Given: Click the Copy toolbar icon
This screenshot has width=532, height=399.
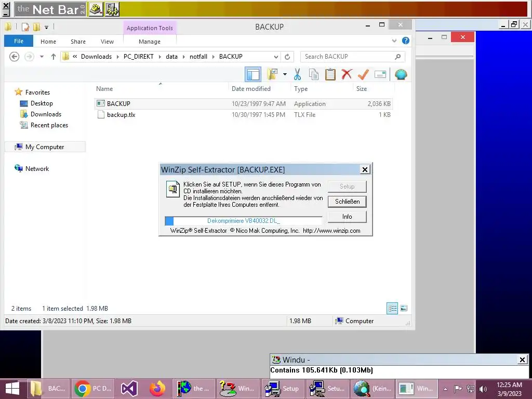Looking at the screenshot, I should pos(314,74).
